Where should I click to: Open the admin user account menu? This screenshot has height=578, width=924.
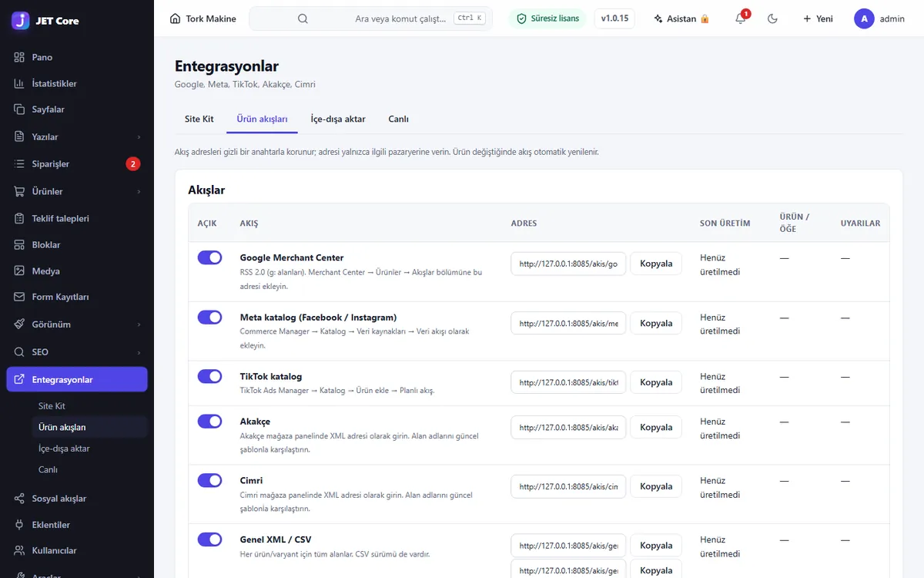point(879,18)
